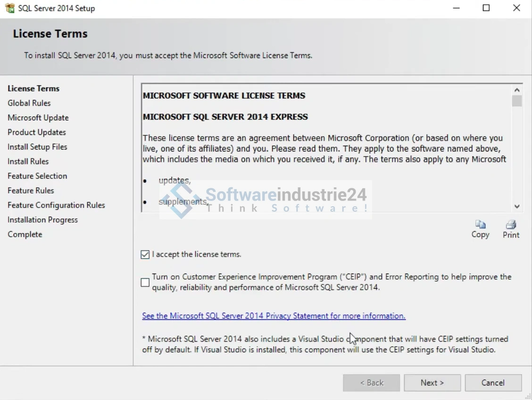Enable the CEIP and Error Reporting checkbox

[145, 282]
